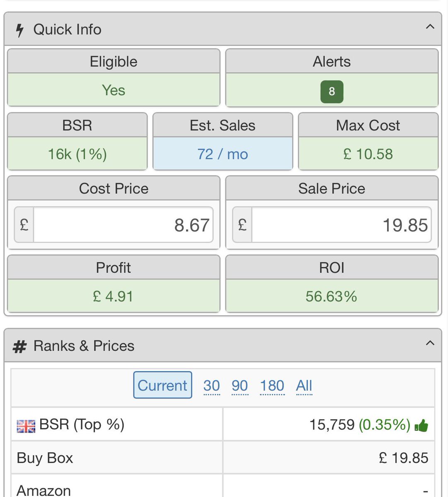
Task: Switch to the All time range
Action: coord(304,386)
